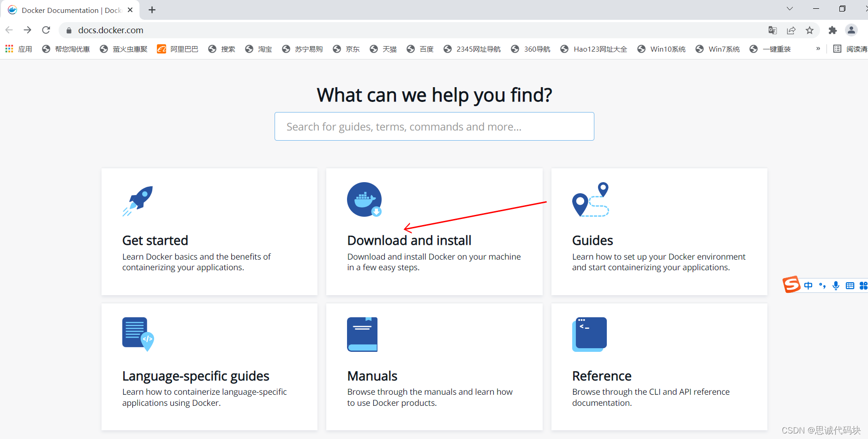Click the Guides heading link
868x439 pixels.
click(593, 240)
